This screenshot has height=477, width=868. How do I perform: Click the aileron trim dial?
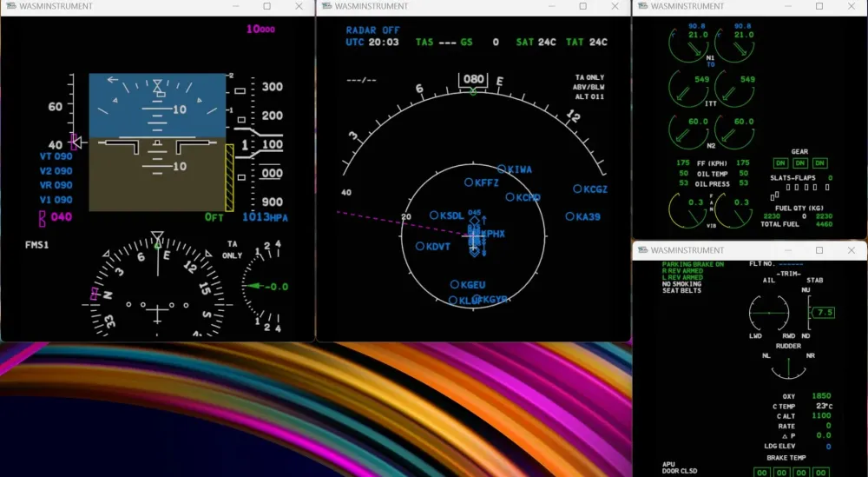(769, 313)
